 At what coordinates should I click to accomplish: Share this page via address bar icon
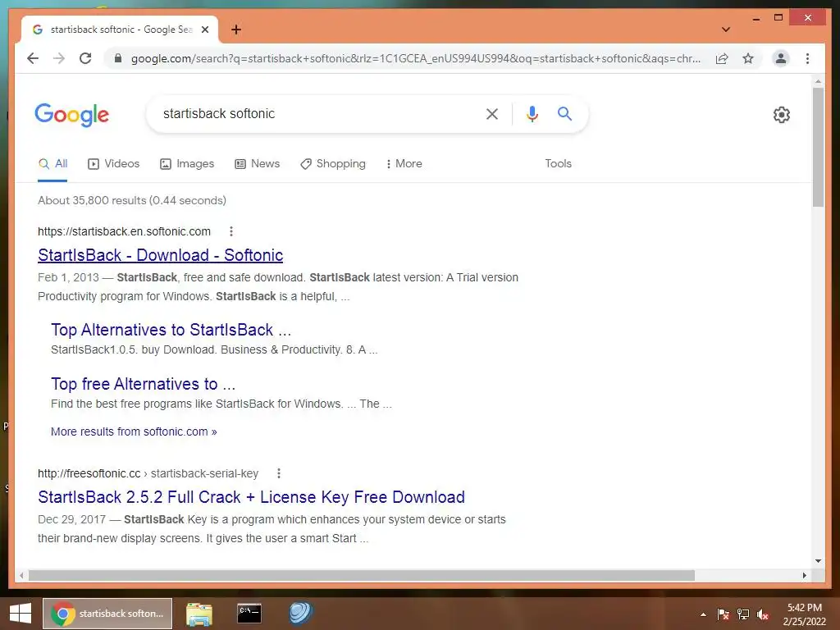point(722,58)
